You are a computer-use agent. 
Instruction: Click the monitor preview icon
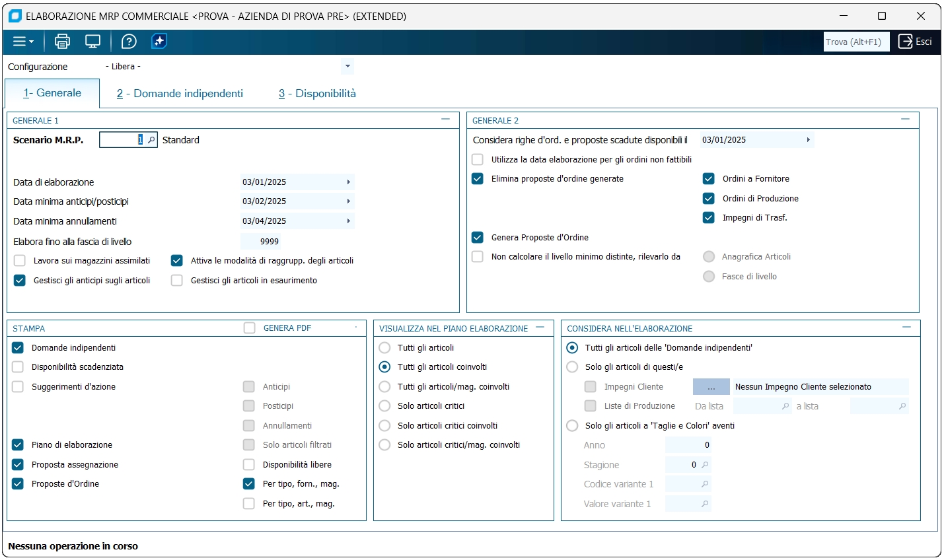pos(93,42)
